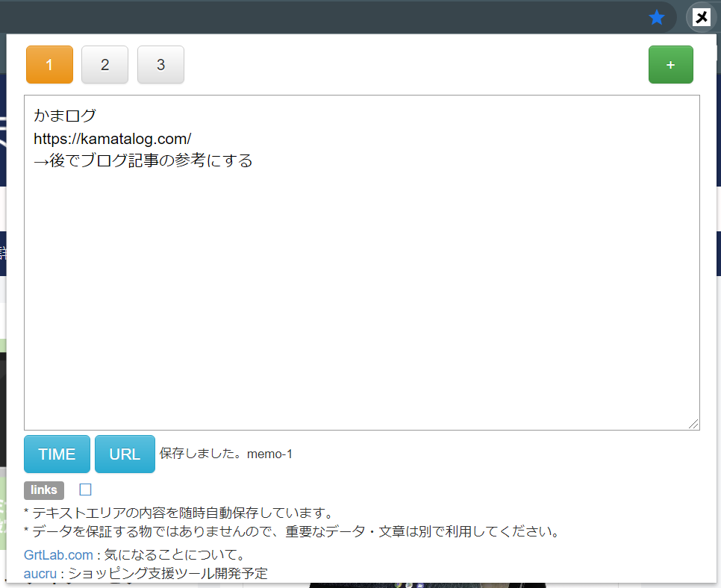The image size is (721, 588).
Task: Click inside the memo text area
Action: click(x=362, y=263)
